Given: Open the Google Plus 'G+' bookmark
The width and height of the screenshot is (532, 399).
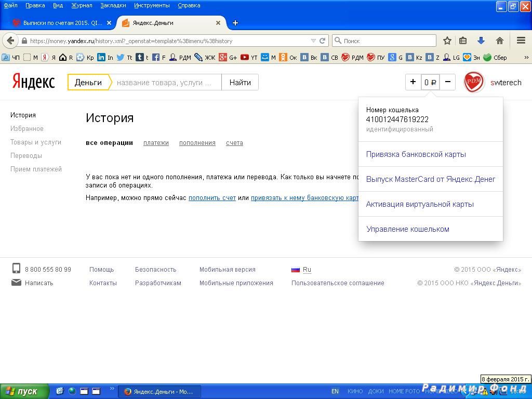Looking at the screenshot, I should (x=228, y=57).
